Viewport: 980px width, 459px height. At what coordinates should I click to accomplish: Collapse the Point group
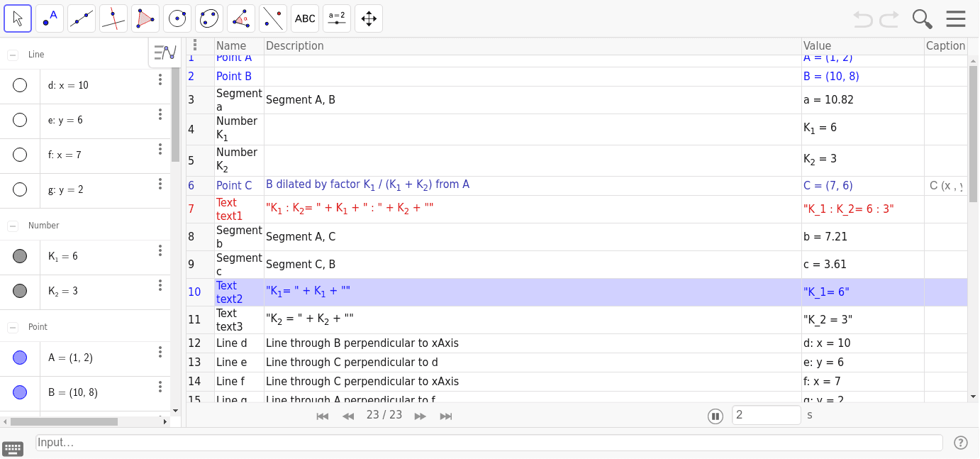point(13,327)
